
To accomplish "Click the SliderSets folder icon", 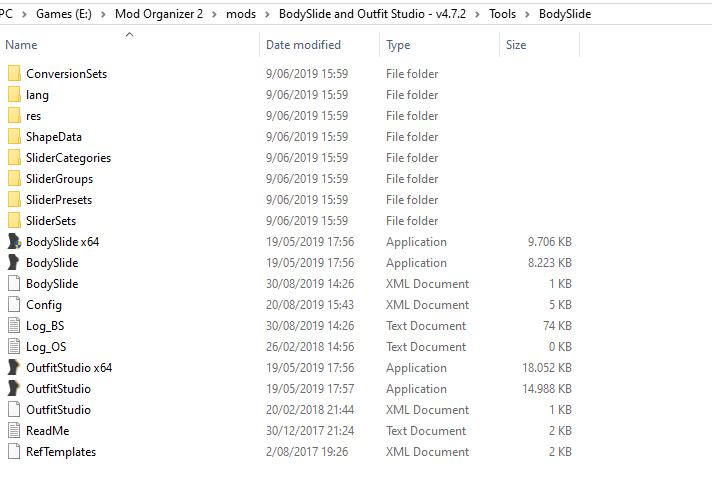I will [x=14, y=221].
